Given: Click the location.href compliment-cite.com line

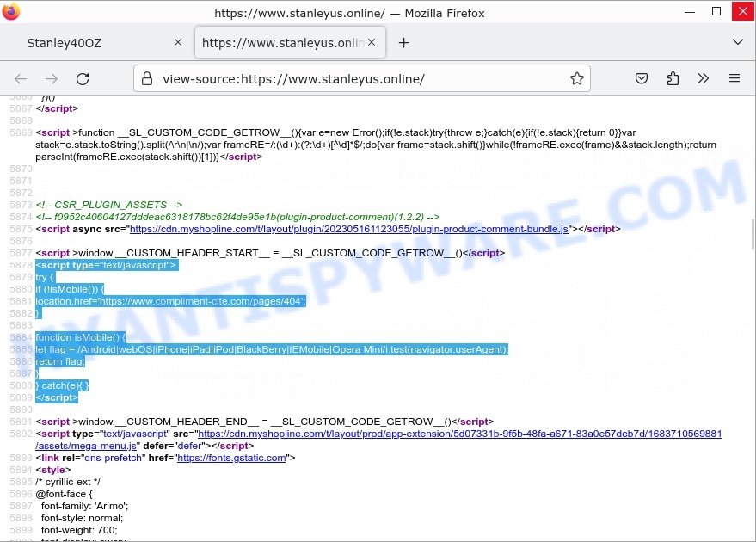Looking at the screenshot, I should click(x=170, y=301).
